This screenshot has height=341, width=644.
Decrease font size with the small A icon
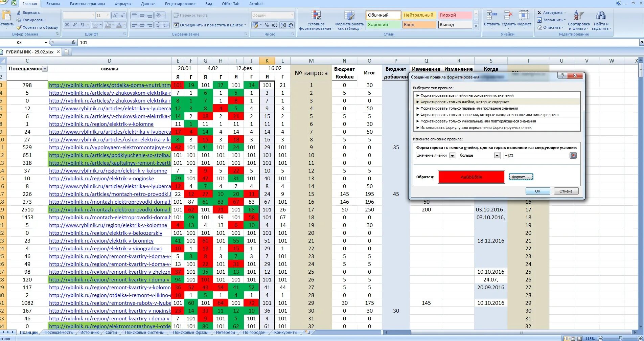tap(122, 15)
